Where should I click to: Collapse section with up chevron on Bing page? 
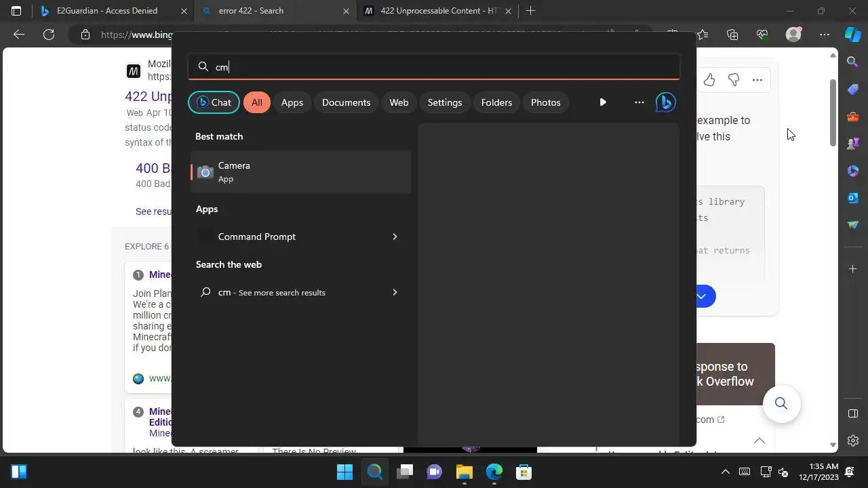(x=759, y=441)
